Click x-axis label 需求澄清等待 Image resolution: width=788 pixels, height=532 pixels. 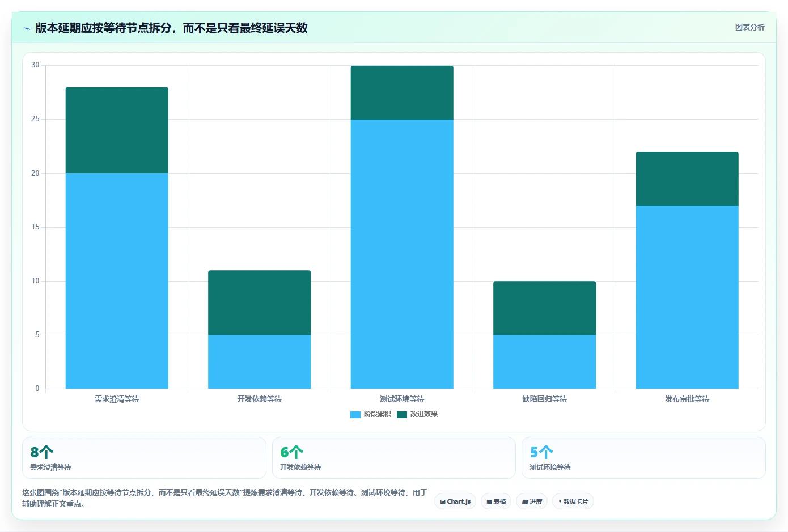pos(117,399)
